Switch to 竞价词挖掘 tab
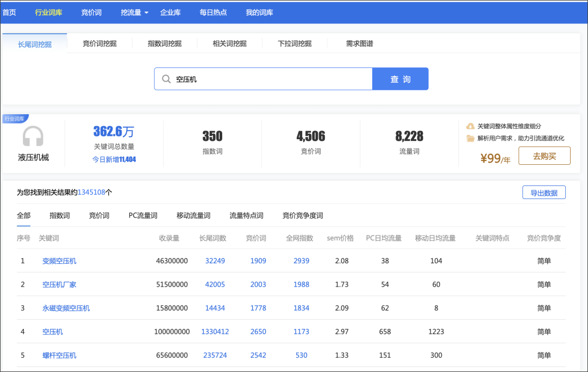Screen dimensions: 588x372 99,44
